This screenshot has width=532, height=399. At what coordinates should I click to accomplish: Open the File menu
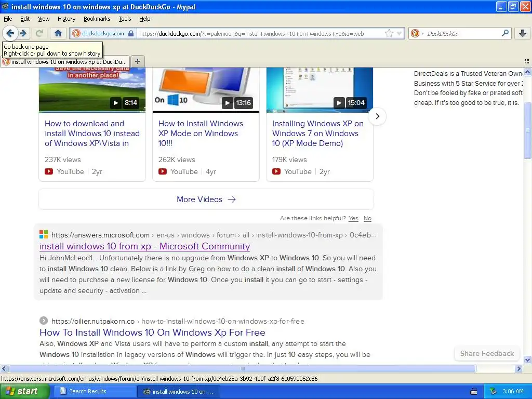coord(8,19)
